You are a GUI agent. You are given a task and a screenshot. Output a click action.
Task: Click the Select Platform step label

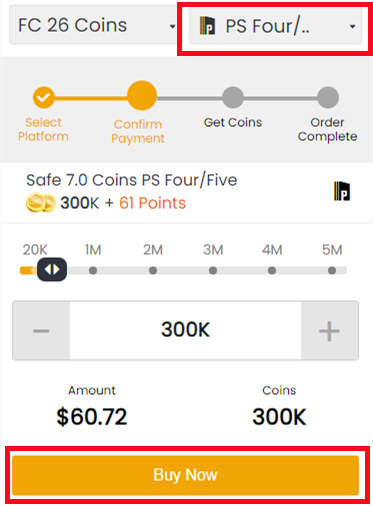point(43,129)
